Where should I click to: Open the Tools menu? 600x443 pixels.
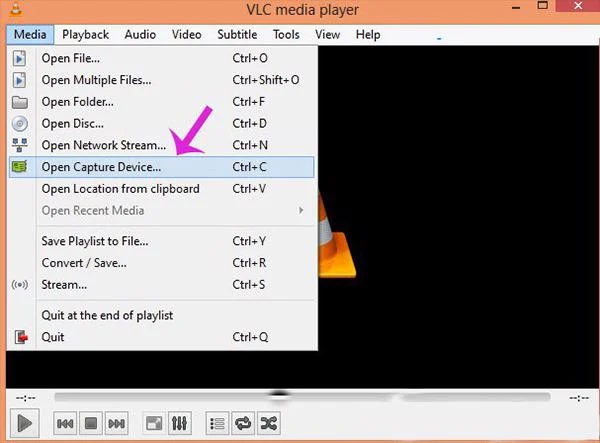[286, 34]
